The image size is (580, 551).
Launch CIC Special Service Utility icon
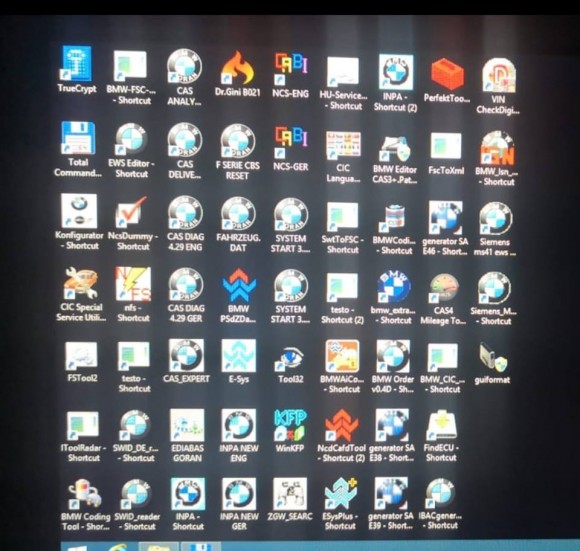tap(80, 284)
